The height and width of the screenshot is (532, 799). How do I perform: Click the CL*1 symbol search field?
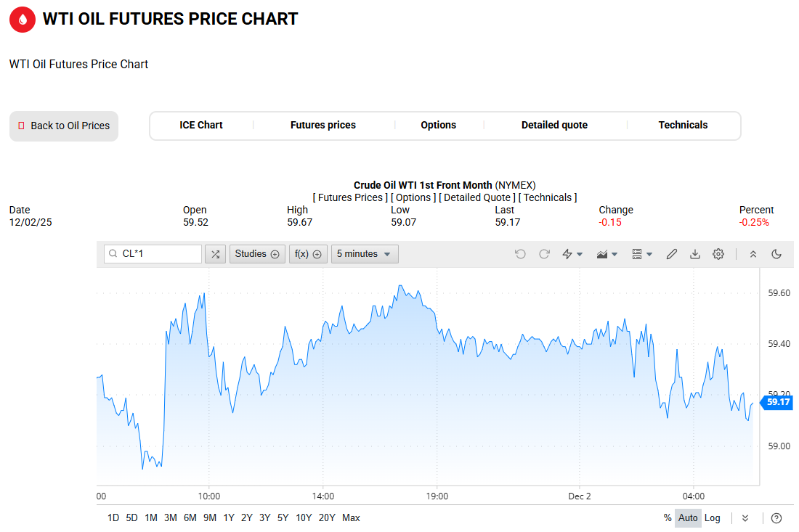pyautogui.click(x=160, y=254)
